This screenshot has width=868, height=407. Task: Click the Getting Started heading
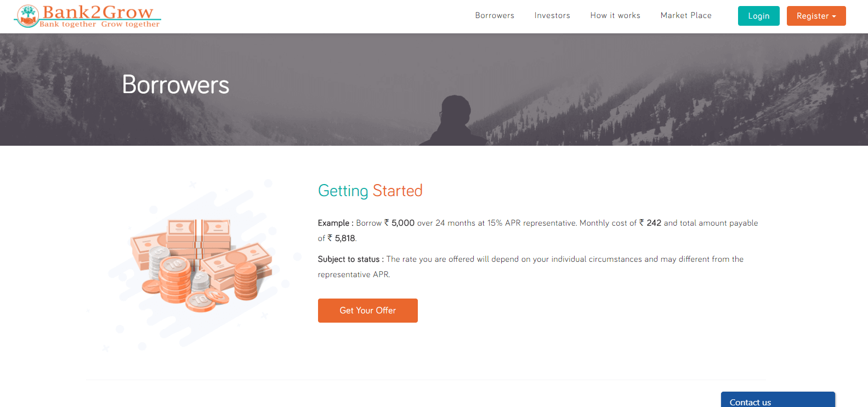point(370,191)
